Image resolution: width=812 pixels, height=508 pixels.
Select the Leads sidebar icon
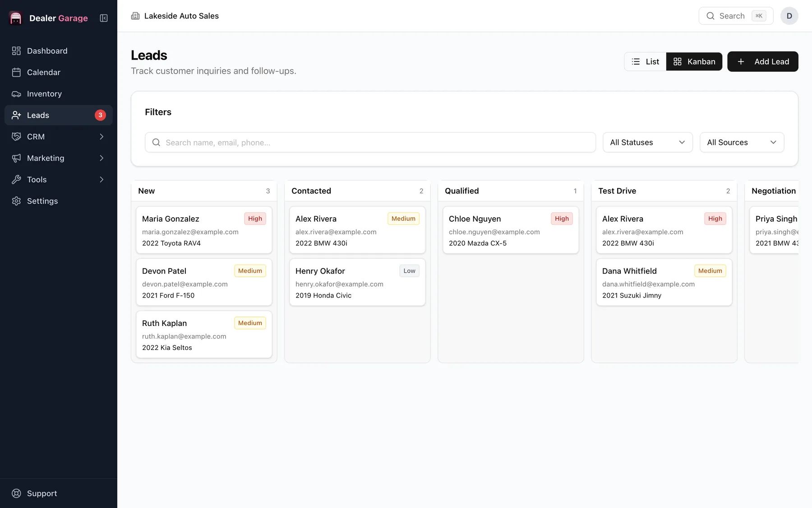coord(16,115)
